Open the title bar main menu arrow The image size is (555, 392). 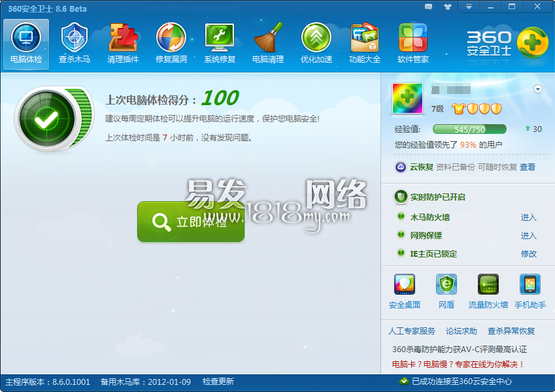[x=469, y=7]
